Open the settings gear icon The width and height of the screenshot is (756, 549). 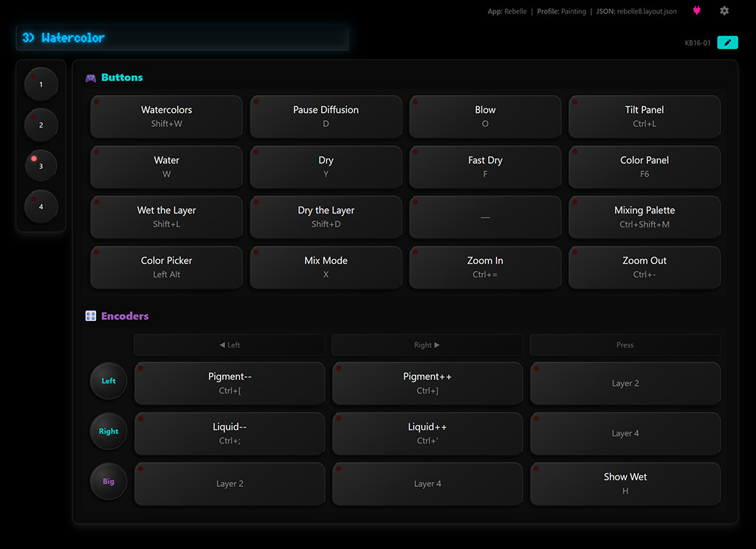[724, 10]
